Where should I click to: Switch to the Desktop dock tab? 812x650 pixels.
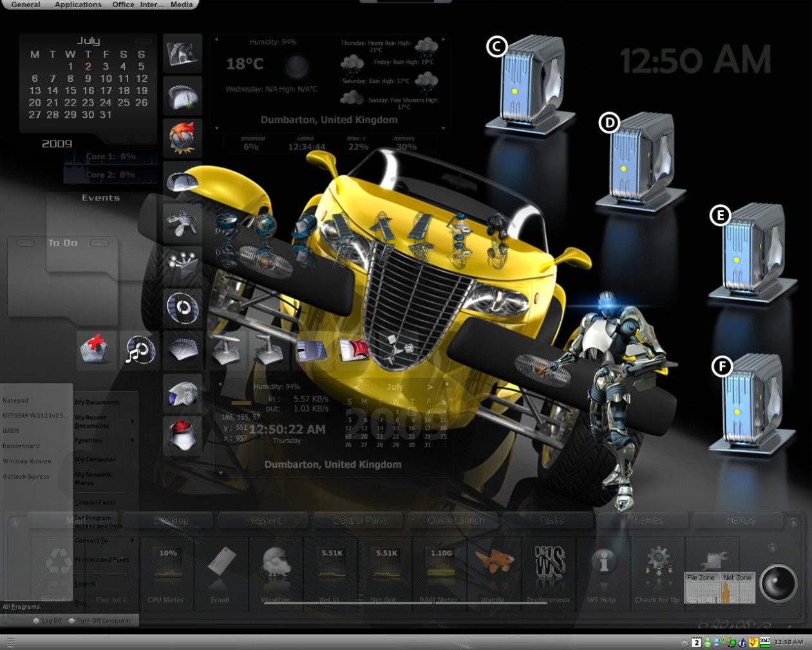(171, 521)
